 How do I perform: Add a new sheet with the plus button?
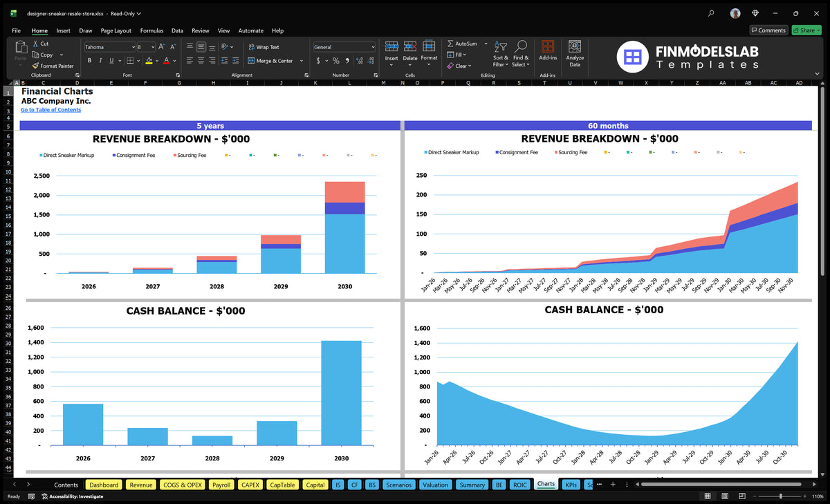click(x=612, y=485)
